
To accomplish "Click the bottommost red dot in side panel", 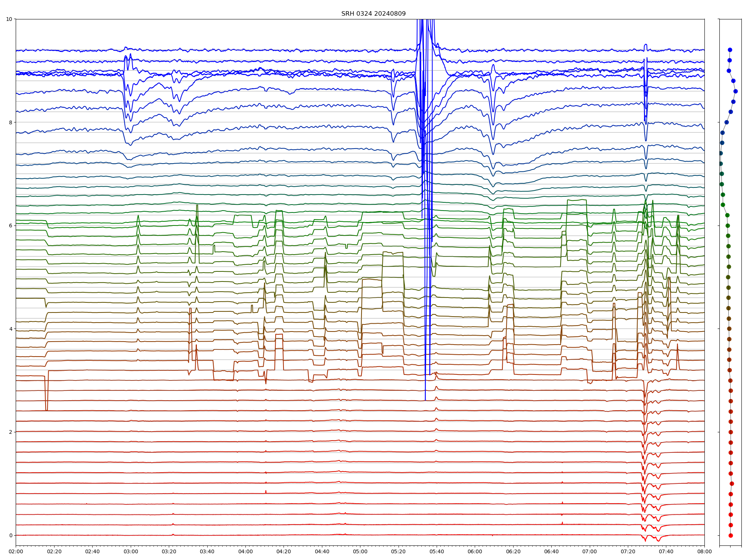I will point(731,535).
